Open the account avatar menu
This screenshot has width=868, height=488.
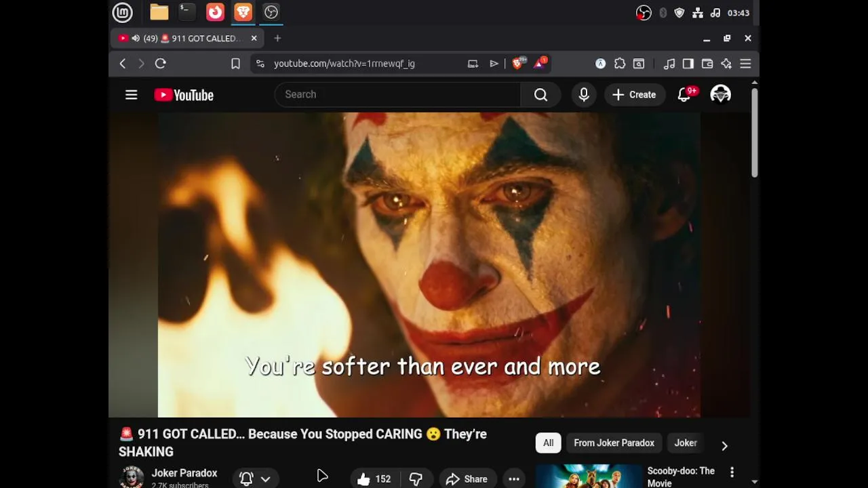click(x=720, y=95)
